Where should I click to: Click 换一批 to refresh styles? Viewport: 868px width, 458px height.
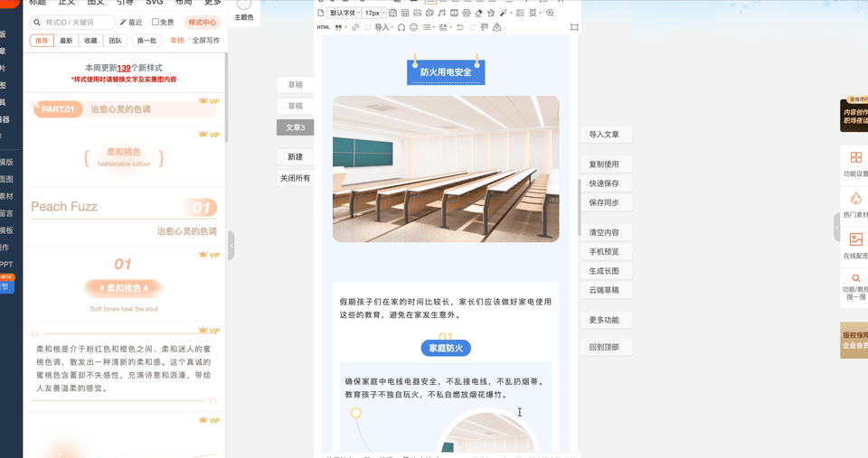point(146,41)
